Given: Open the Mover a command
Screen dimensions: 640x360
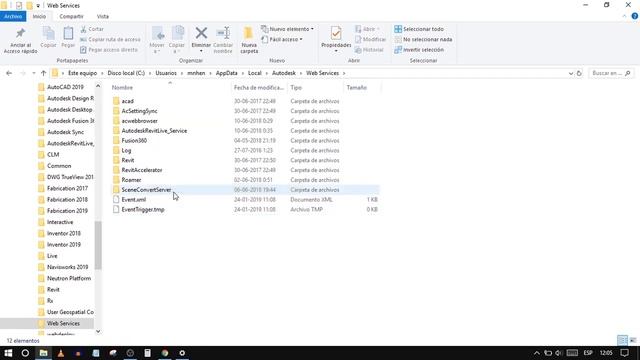Looking at the screenshot, I should click(x=157, y=40).
